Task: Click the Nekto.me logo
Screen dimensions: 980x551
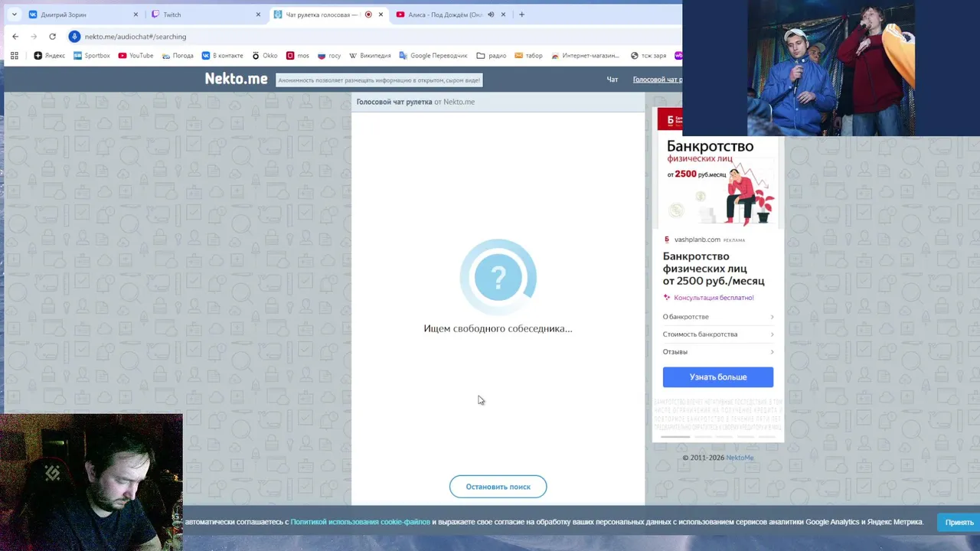Action: pos(236,78)
